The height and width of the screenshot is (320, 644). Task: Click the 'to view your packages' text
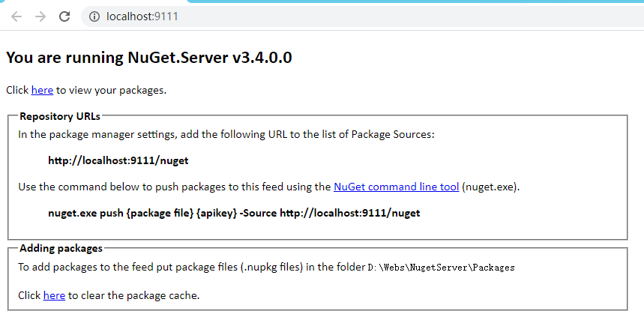111,91
